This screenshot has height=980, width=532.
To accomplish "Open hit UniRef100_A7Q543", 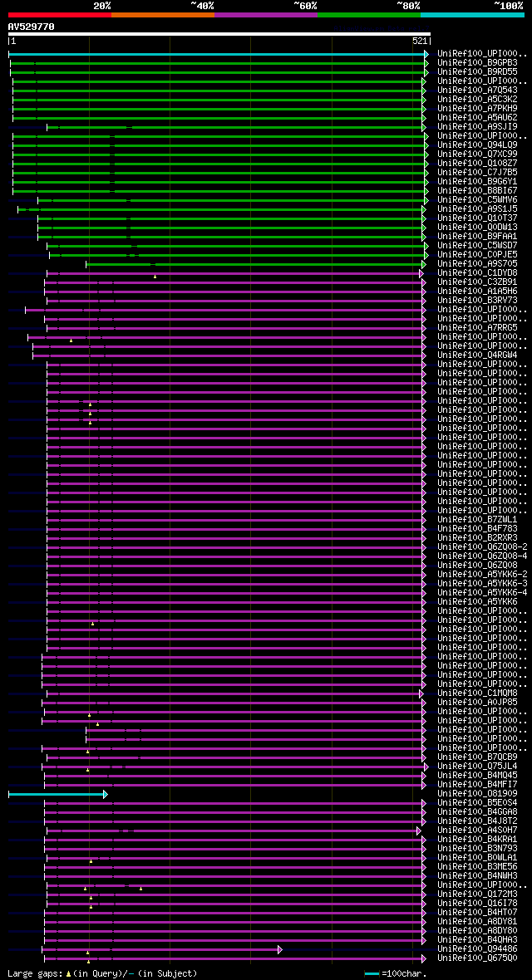I will [477, 90].
